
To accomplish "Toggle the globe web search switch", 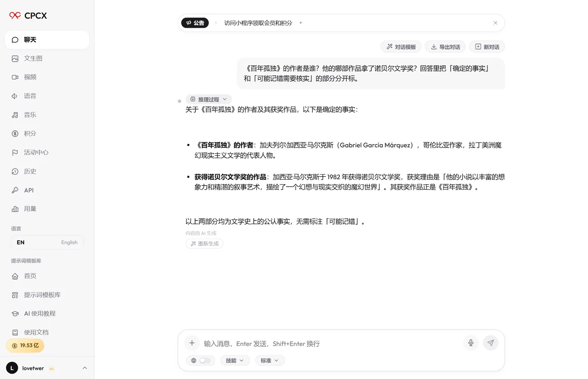I will tap(200, 361).
